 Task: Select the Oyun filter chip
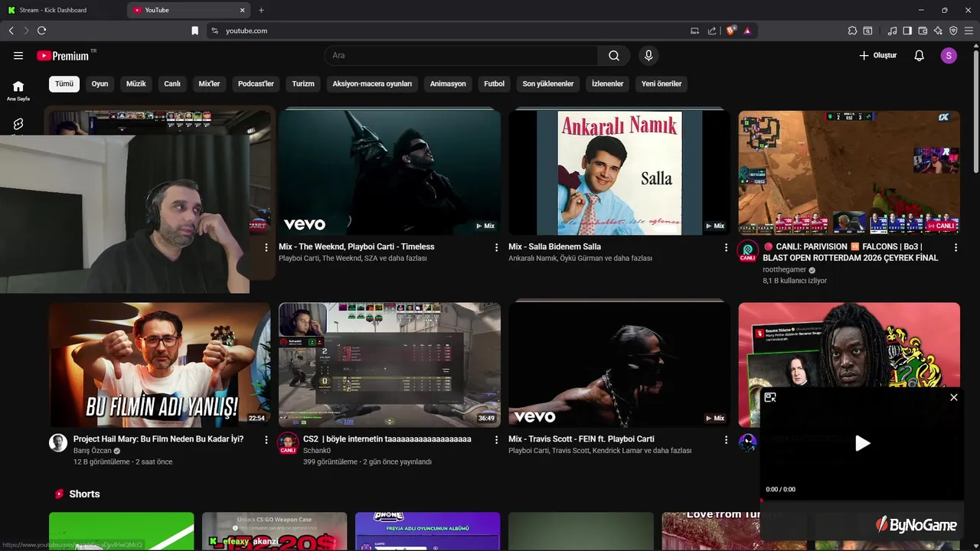100,83
